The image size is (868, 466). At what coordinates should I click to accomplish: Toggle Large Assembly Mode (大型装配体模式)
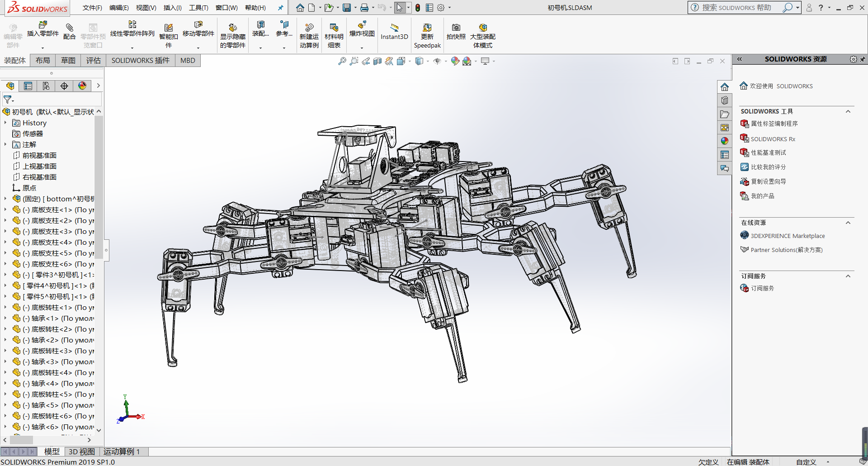click(x=483, y=35)
